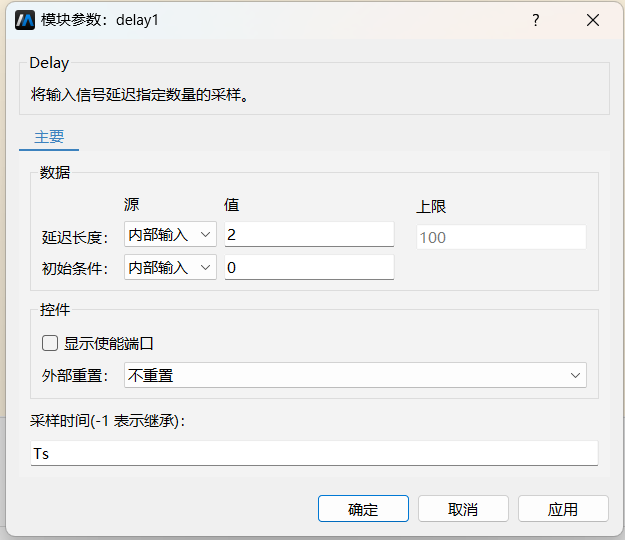Screen dimensions: 625x540
Task: Click the 初始条件 label
Action: click(75, 269)
